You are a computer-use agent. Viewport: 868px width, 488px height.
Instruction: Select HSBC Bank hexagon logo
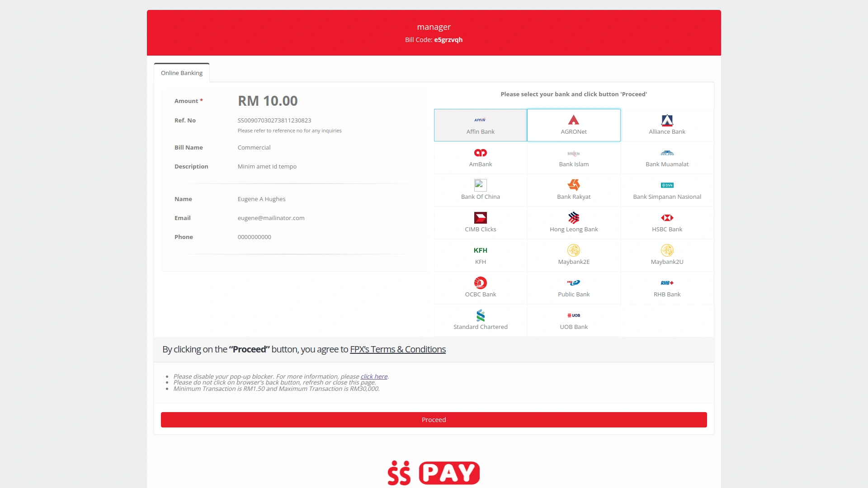tap(667, 218)
